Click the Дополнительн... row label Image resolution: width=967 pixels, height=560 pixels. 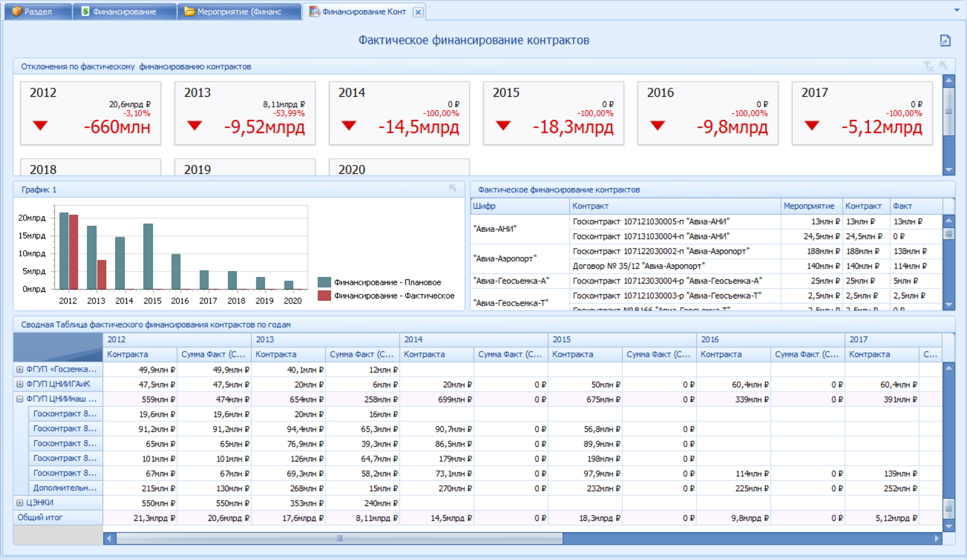click(65, 488)
